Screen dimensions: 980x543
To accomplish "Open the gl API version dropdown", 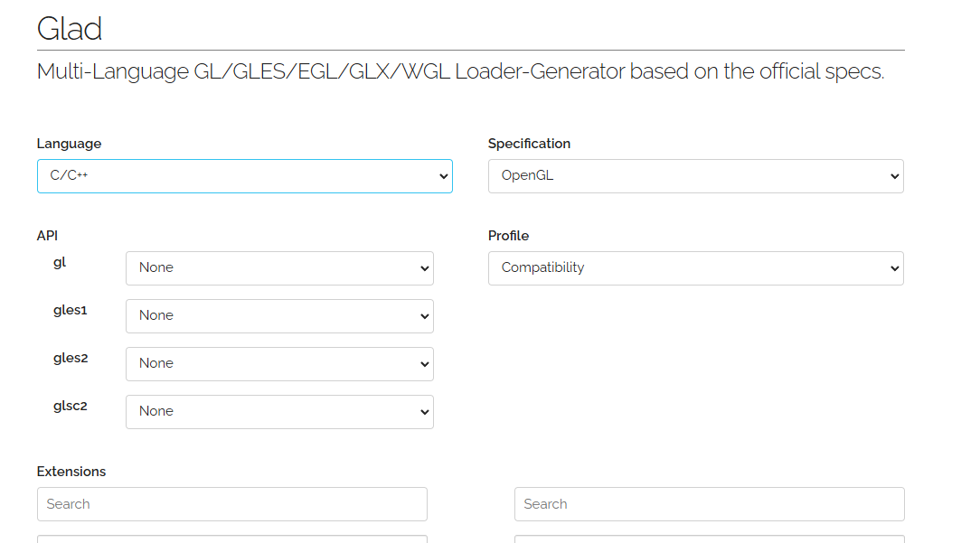I will [279, 268].
